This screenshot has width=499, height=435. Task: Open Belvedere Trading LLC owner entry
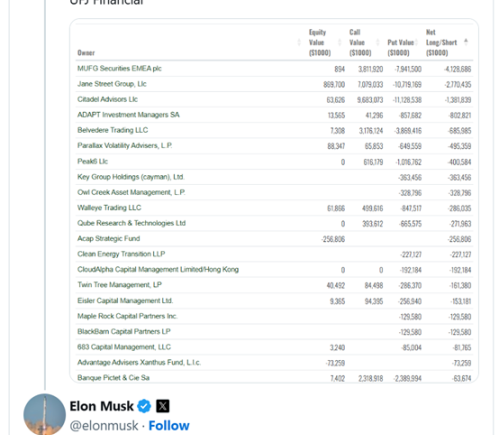click(113, 130)
